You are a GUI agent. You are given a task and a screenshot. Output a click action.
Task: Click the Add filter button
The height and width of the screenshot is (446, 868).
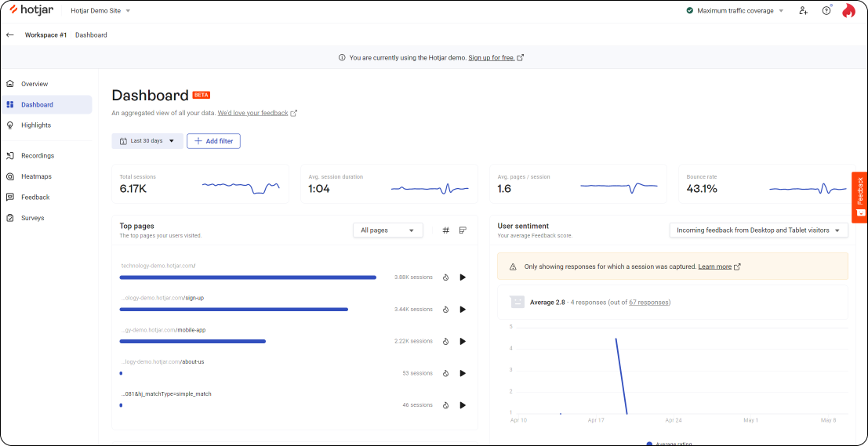coord(214,141)
